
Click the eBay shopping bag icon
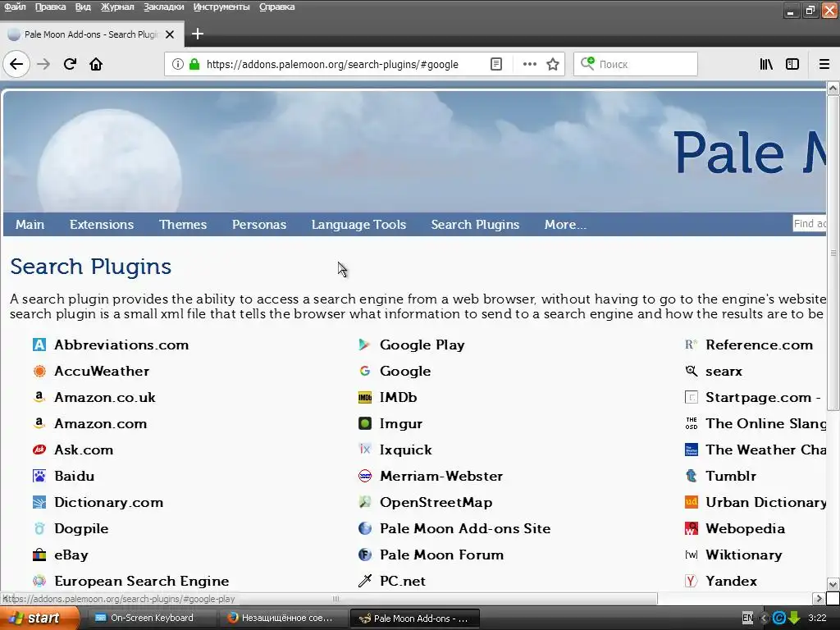pos(39,555)
